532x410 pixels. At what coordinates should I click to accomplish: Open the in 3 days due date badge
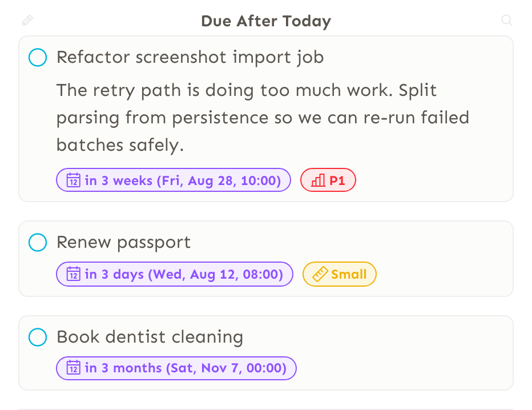(175, 274)
